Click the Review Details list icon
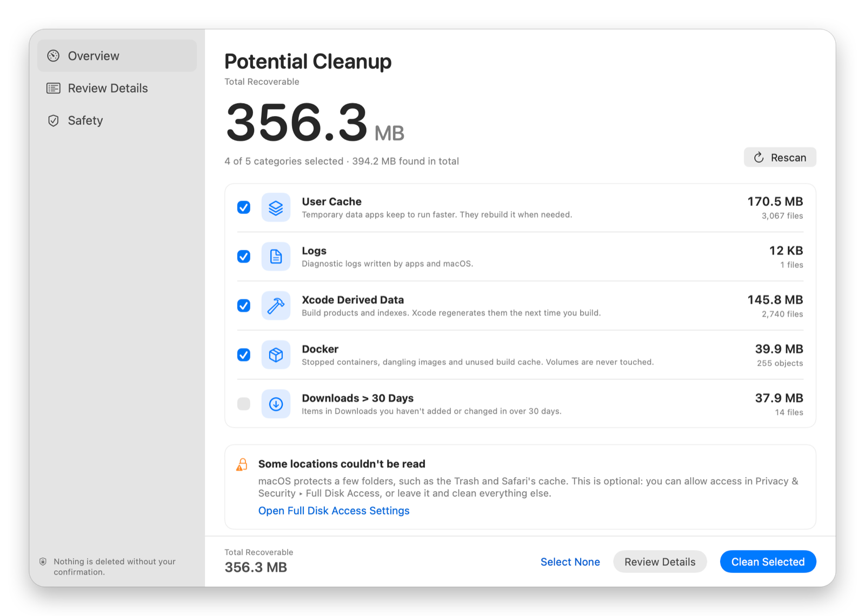 click(x=53, y=88)
